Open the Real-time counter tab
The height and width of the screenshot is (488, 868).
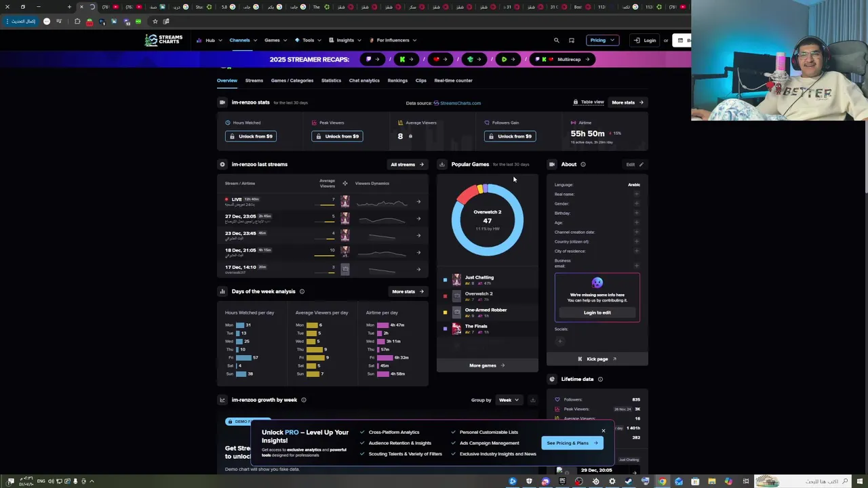point(453,81)
